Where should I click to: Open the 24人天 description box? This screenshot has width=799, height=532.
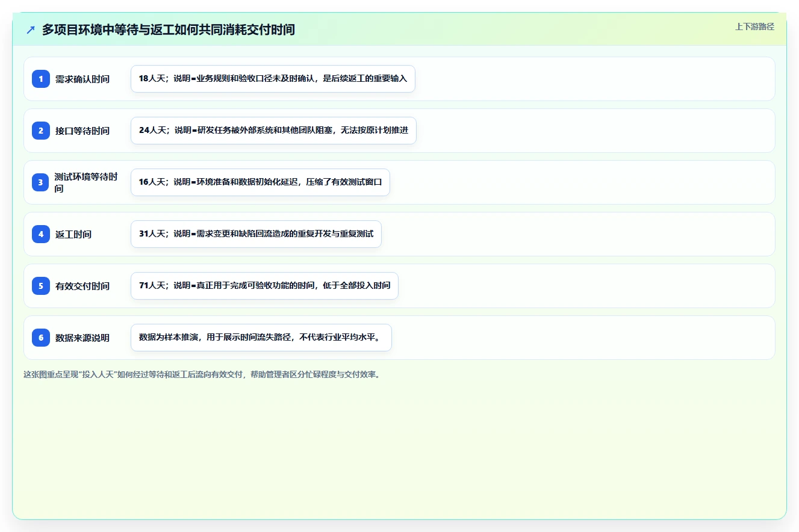coord(273,131)
